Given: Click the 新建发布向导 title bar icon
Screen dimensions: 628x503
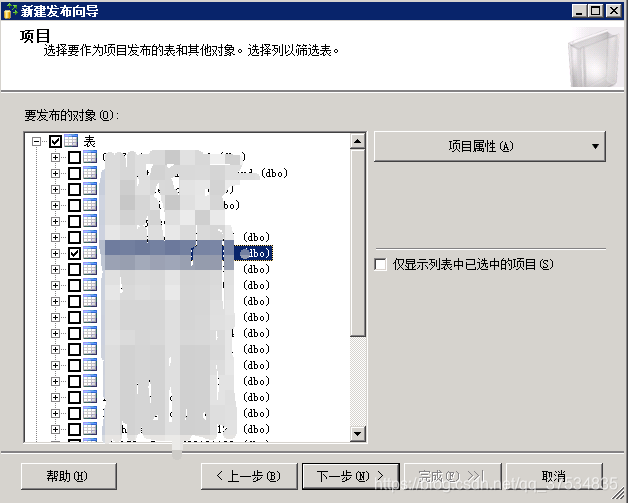Looking at the screenshot, I should click(10, 11).
